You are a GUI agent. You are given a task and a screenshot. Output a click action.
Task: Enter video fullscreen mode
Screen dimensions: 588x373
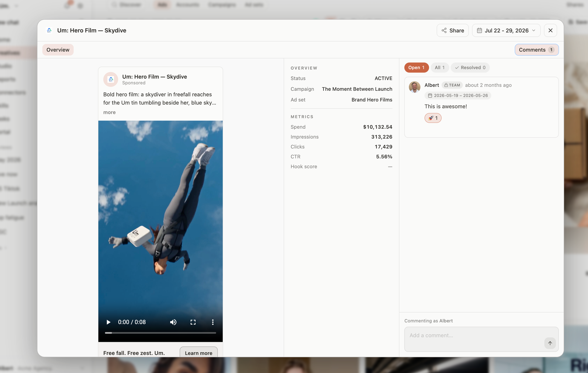coord(193,322)
